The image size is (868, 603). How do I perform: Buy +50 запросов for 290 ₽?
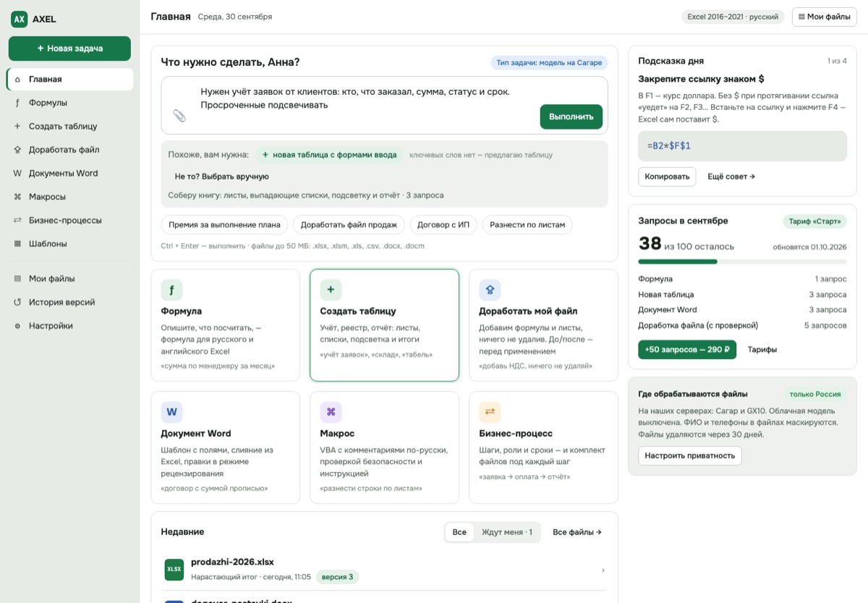pyautogui.click(x=687, y=350)
